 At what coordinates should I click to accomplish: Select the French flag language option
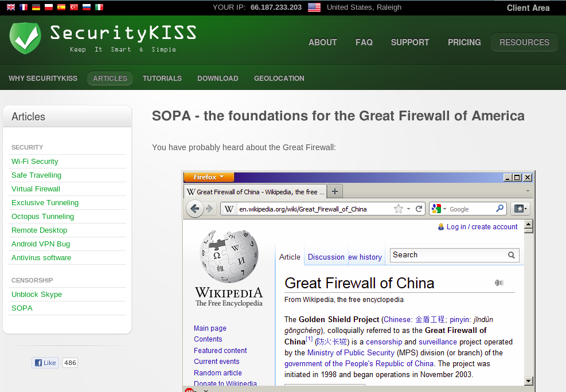click(24, 7)
